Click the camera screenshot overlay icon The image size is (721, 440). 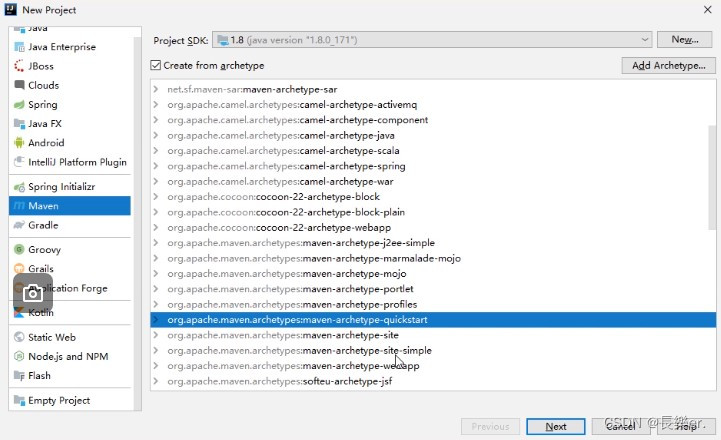[x=33, y=293]
